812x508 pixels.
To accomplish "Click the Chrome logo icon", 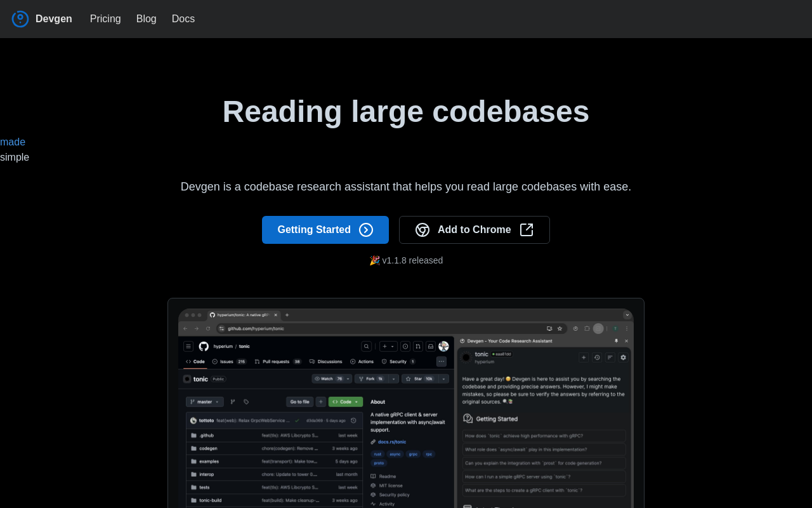I will 422,230.
